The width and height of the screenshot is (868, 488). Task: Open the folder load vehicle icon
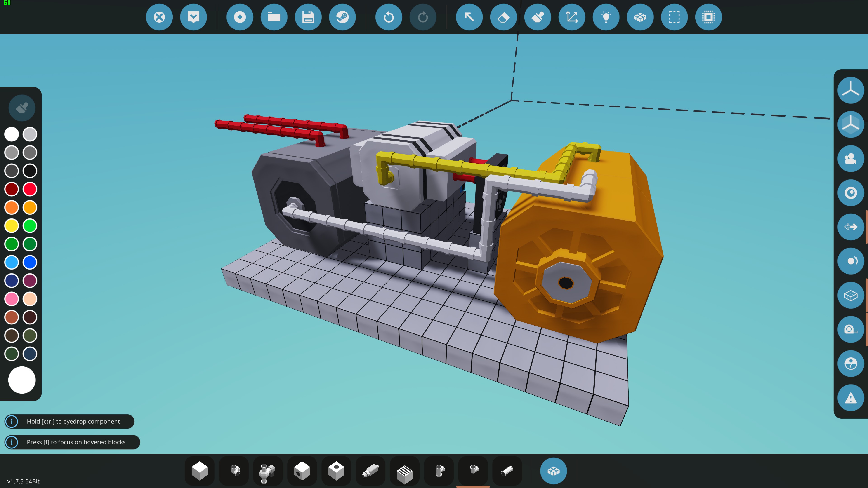click(x=274, y=17)
